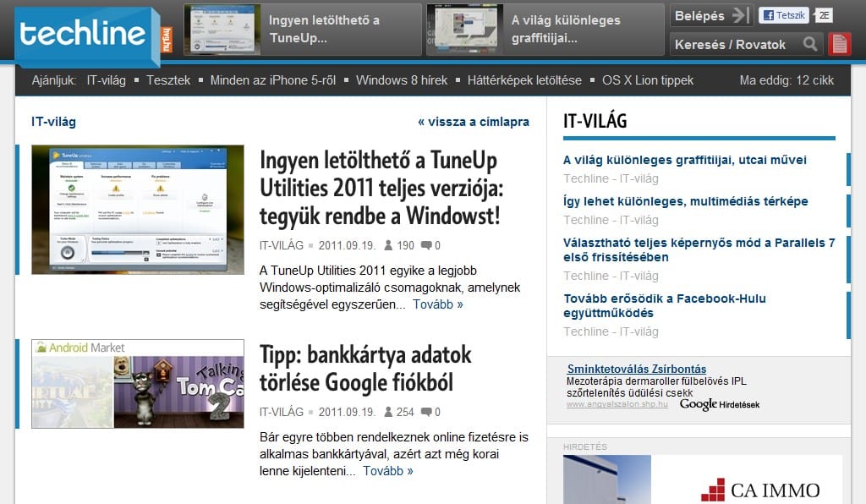Click the viewer count icon showing 254

pos(388,412)
